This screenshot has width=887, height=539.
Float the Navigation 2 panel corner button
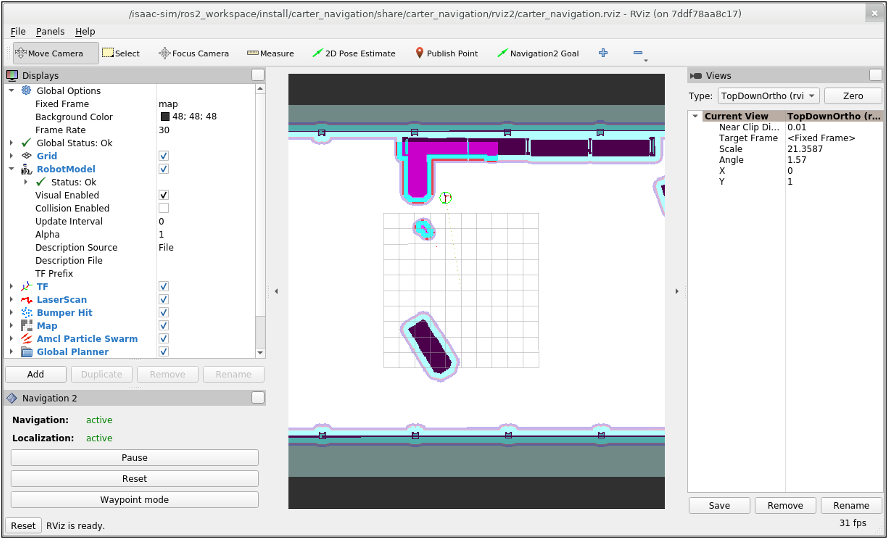[258, 398]
